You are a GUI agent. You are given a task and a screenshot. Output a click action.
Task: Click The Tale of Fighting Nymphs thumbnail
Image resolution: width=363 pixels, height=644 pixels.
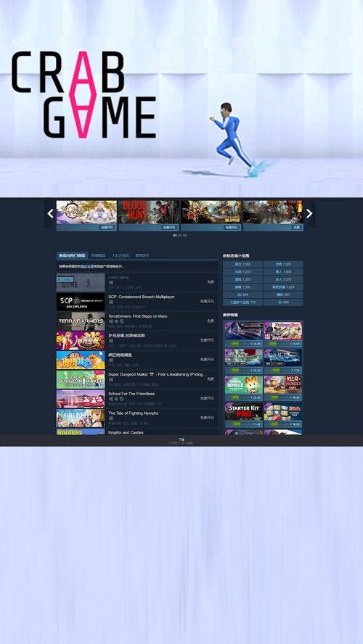81,418
